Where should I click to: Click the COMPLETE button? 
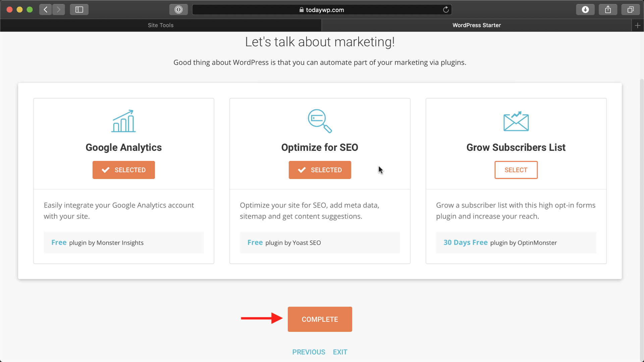(x=320, y=319)
